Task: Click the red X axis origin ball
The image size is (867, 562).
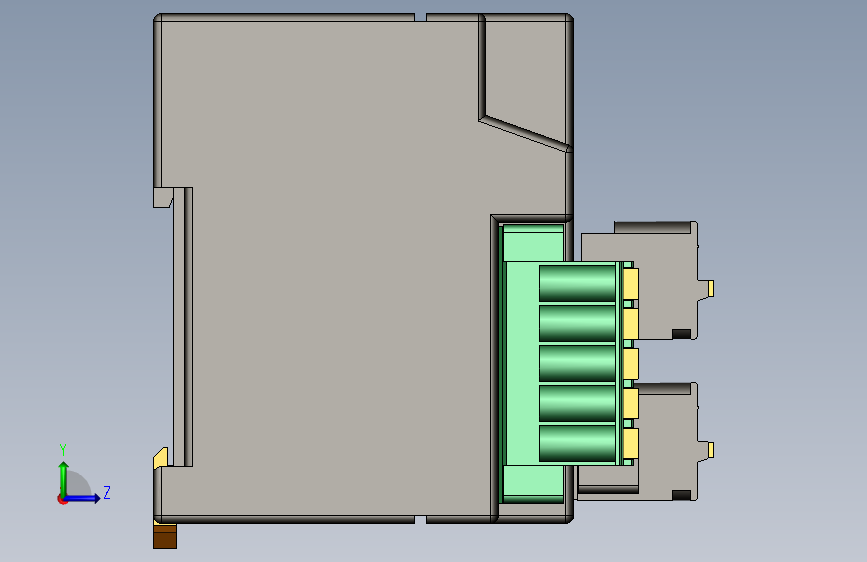Action: 62,499
